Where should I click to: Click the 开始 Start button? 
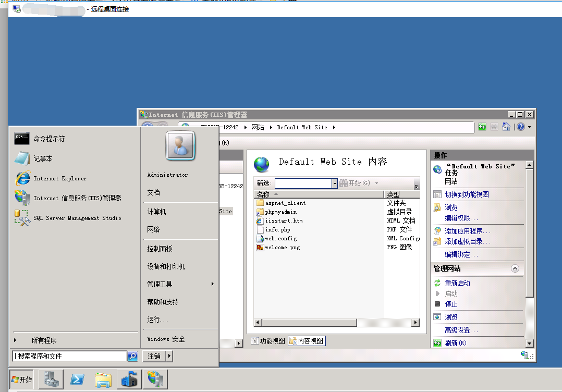coord(21,379)
